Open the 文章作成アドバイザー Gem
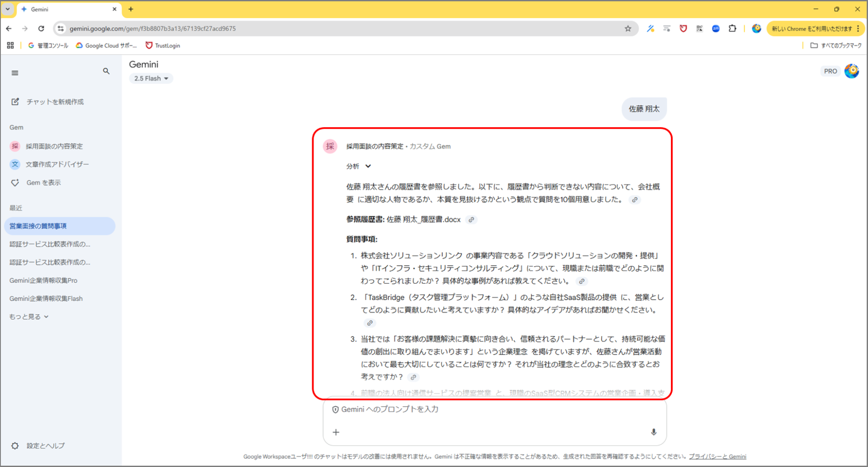This screenshot has height=467, width=868. click(57, 164)
